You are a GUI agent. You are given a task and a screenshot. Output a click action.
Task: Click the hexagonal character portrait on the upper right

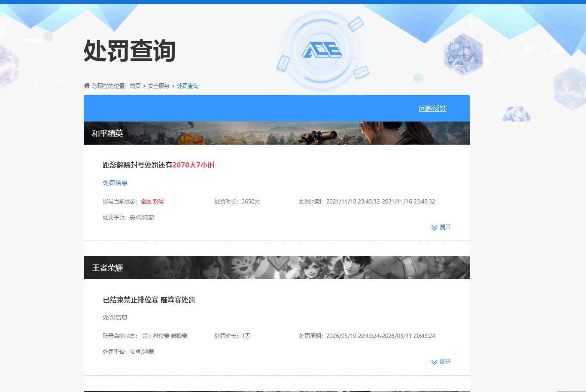click(464, 55)
